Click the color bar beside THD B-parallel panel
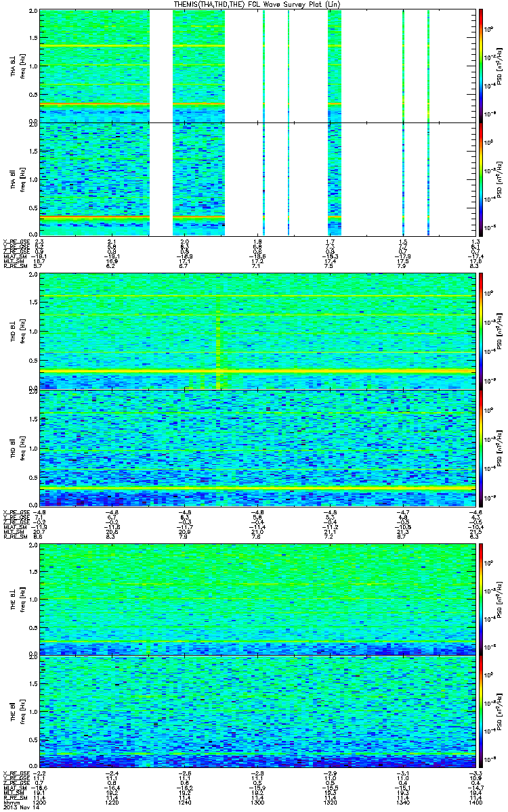The height and width of the screenshot is (812, 508). [x=481, y=448]
